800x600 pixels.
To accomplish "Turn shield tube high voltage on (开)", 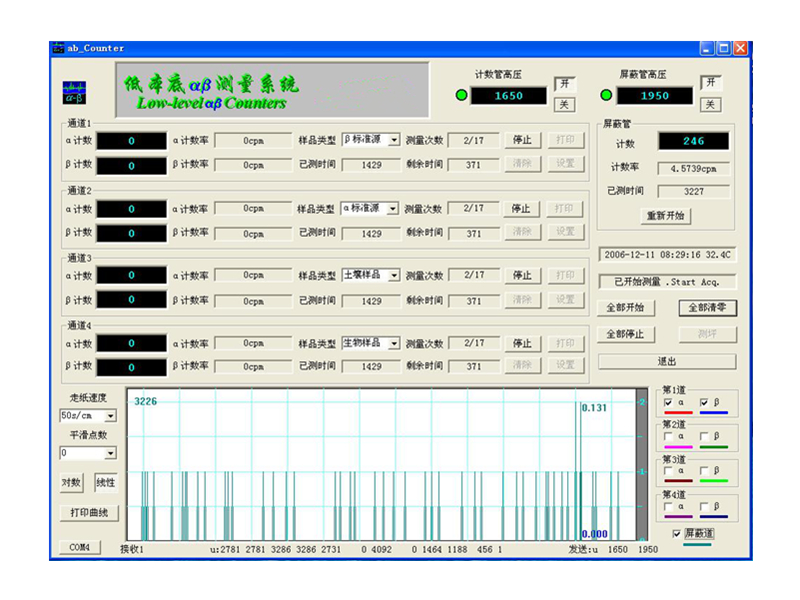I will [711, 83].
